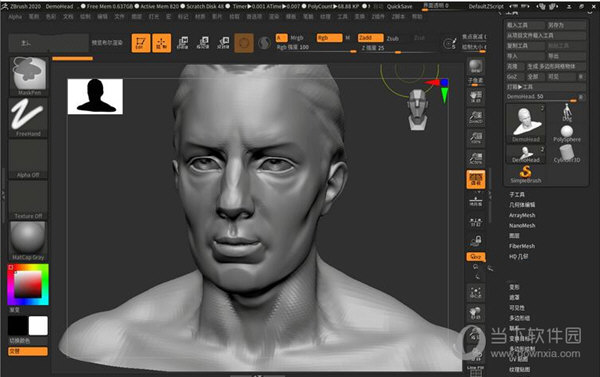
Task: Toggle the orange Persp perspective button
Action: (476, 179)
